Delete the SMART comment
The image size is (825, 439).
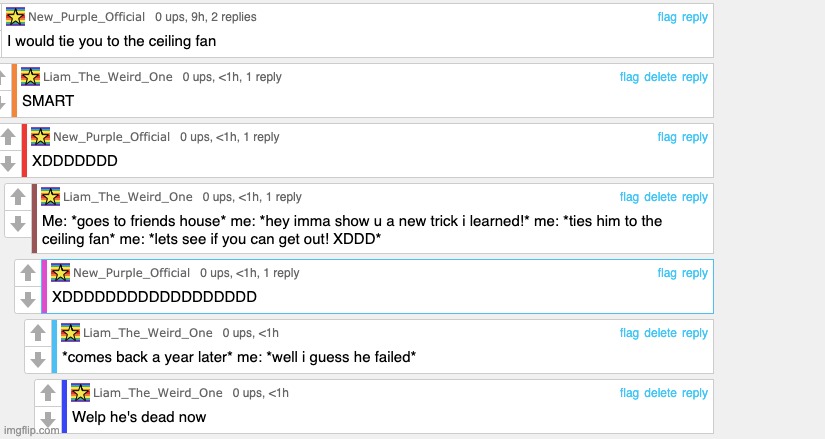(660, 77)
